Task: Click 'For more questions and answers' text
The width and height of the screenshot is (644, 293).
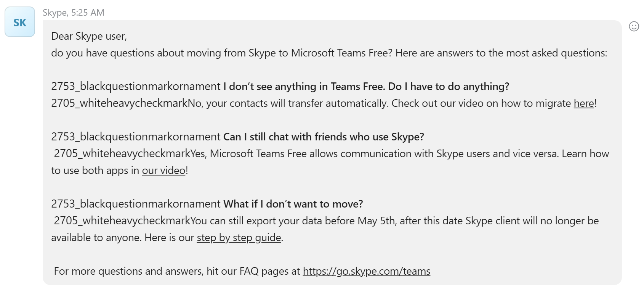Action: 130,271
